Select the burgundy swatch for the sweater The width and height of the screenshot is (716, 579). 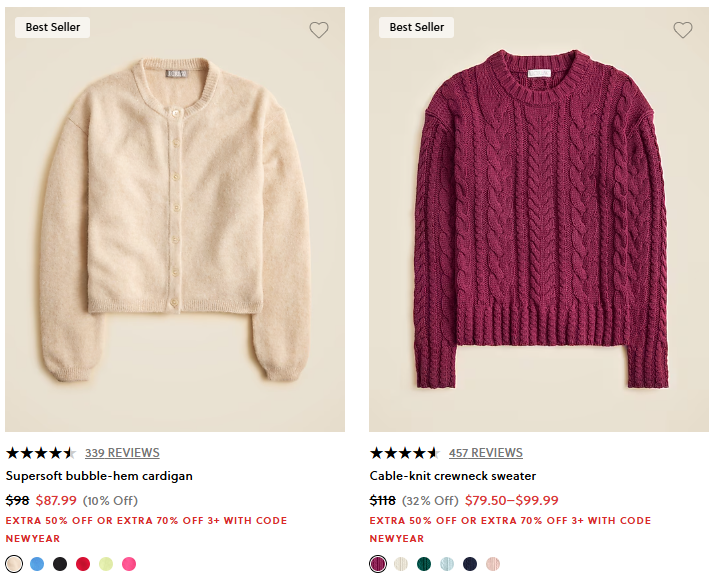tap(378, 564)
